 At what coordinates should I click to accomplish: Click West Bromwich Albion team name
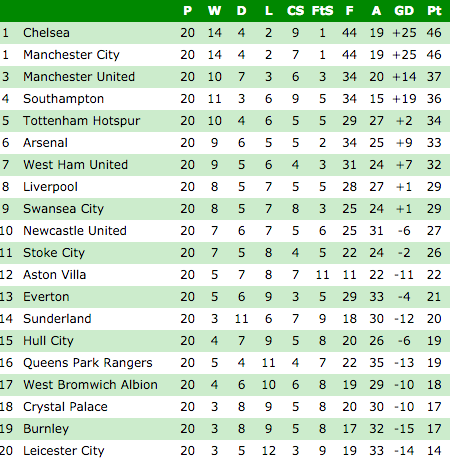(x=90, y=385)
